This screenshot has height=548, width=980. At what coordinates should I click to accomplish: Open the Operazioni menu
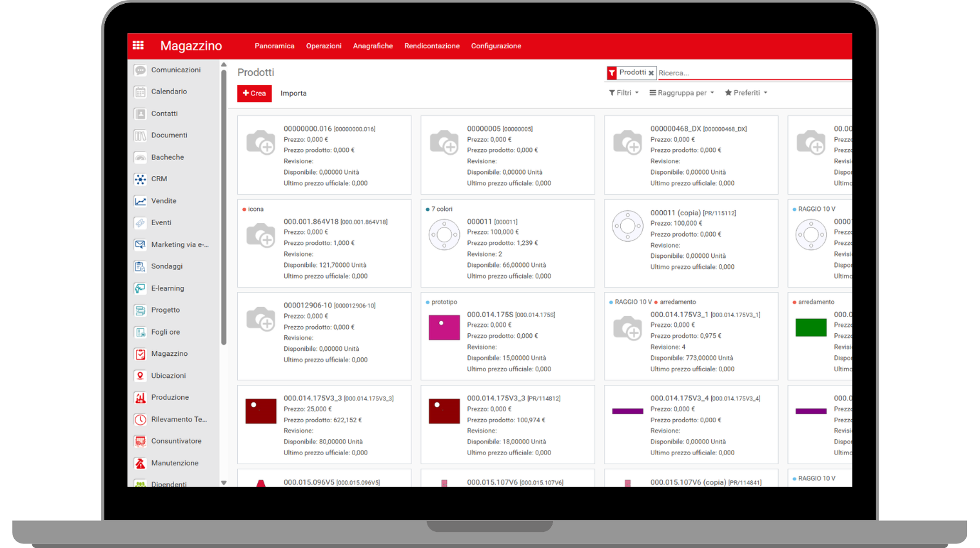coord(324,46)
